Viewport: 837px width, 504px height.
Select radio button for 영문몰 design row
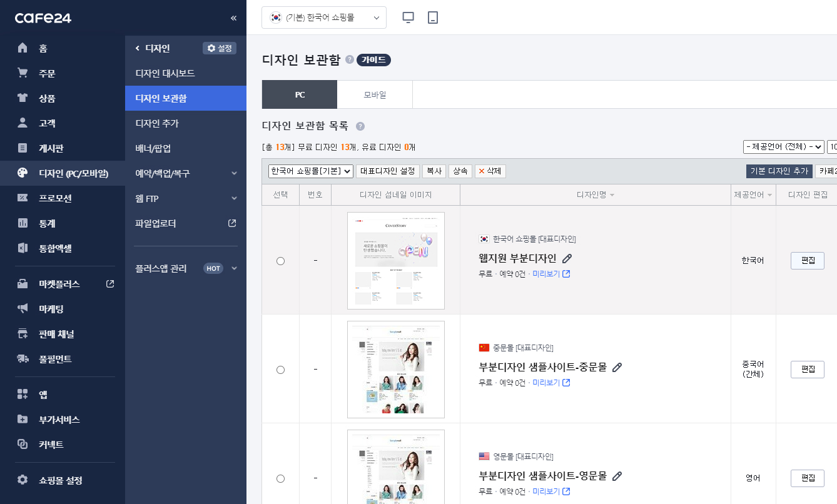click(280, 478)
